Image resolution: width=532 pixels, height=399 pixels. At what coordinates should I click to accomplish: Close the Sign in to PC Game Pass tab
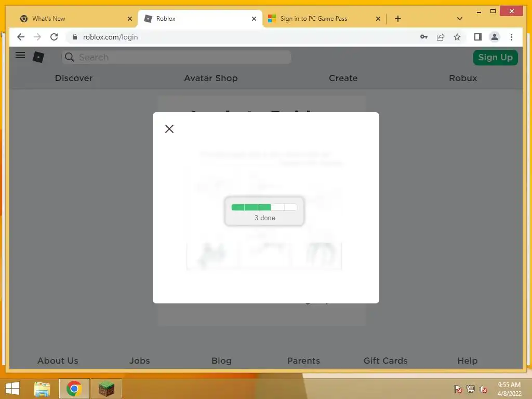coord(378,19)
